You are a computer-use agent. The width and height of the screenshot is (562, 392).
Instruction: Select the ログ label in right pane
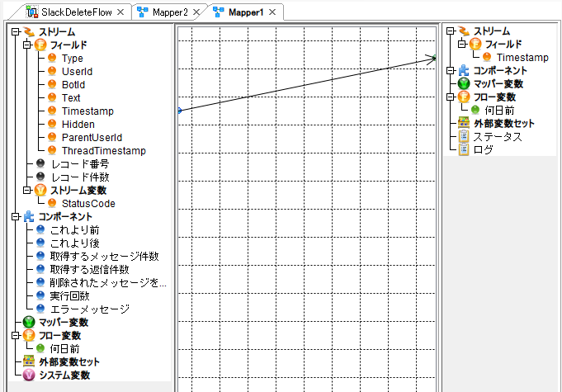click(483, 149)
